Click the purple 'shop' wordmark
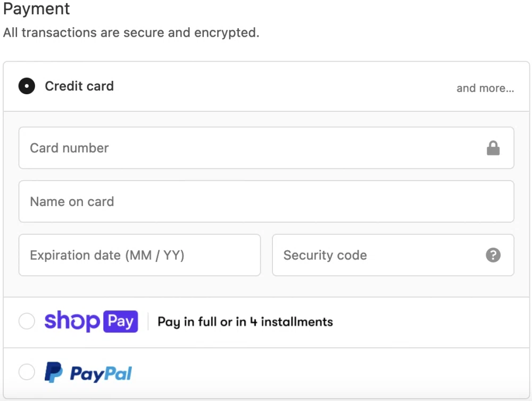The height and width of the screenshot is (401, 532). pos(72,321)
